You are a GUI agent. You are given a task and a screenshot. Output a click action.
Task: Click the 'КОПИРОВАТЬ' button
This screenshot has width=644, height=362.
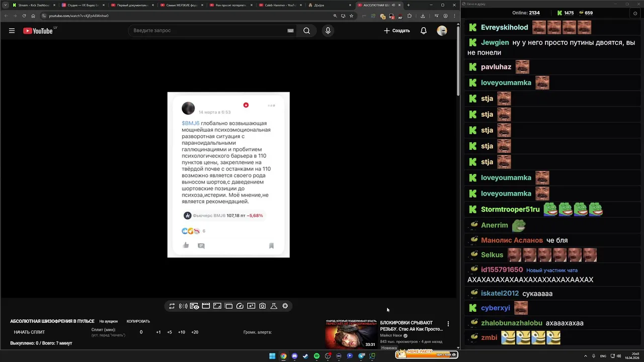pos(138,321)
